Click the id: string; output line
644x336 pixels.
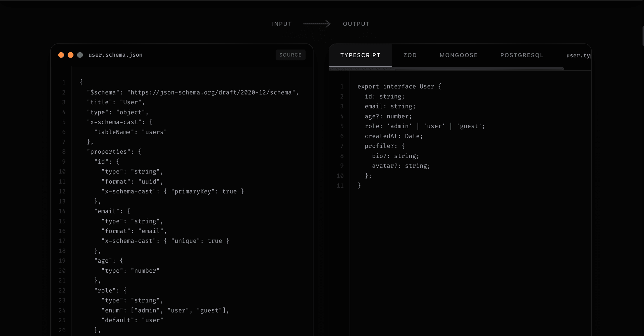(x=385, y=96)
